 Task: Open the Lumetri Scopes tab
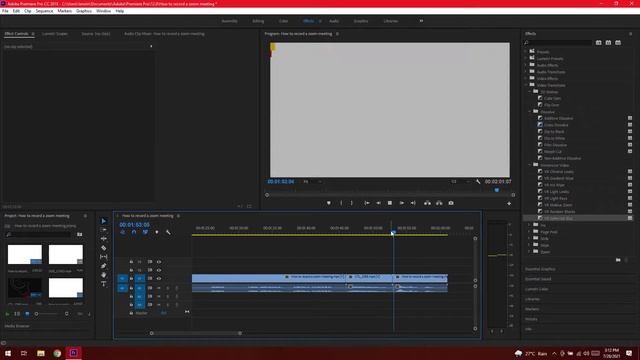[x=55, y=34]
